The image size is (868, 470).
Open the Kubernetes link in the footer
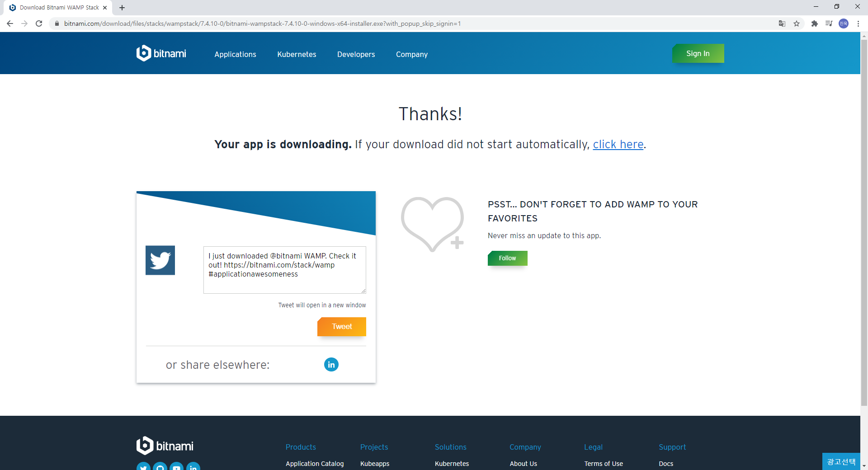452,464
